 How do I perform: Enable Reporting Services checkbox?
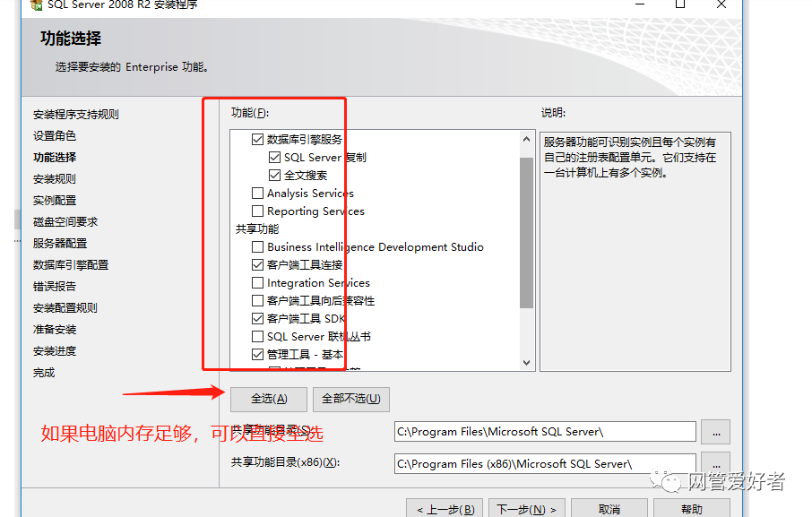[257, 211]
